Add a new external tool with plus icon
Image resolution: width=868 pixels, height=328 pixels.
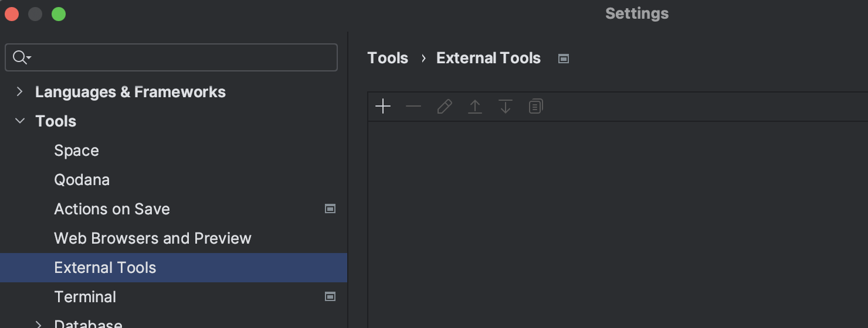pyautogui.click(x=383, y=107)
